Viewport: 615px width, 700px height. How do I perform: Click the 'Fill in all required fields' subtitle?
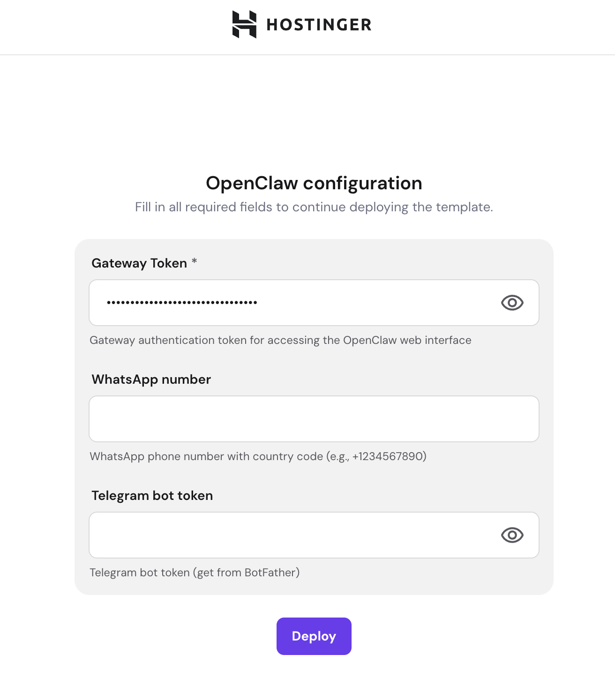[314, 207]
